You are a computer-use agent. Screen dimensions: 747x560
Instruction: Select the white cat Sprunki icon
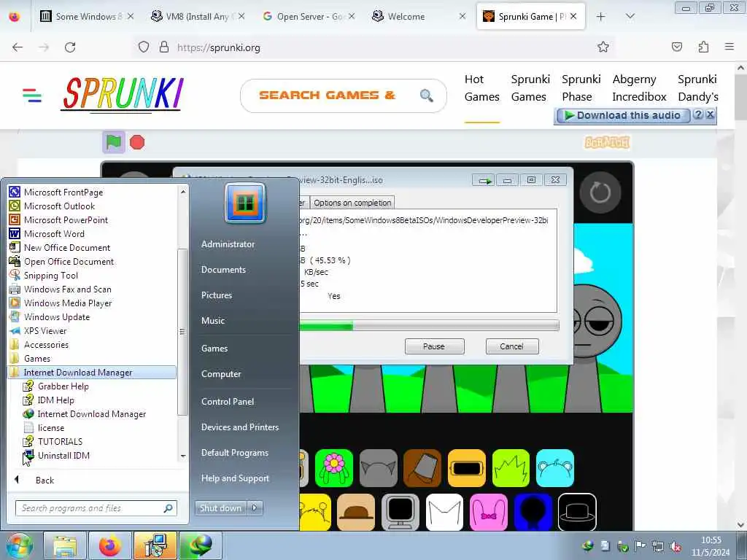[x=444, y=512]
